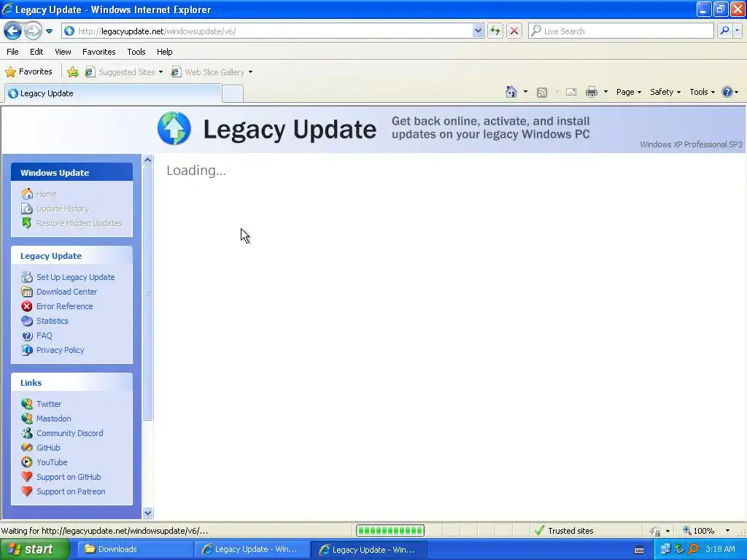747x560 pixels.
Task: Open a new blank tab
Action: click(233, 94)
